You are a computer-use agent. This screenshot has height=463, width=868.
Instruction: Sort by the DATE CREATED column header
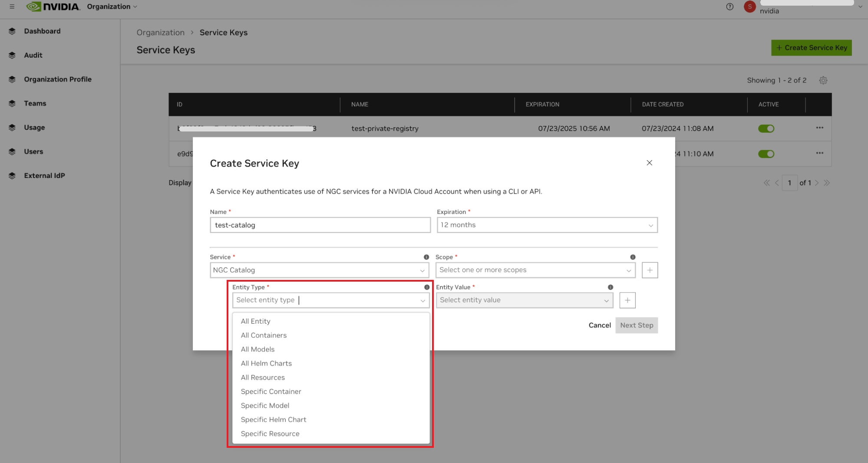tap(663, 105)
